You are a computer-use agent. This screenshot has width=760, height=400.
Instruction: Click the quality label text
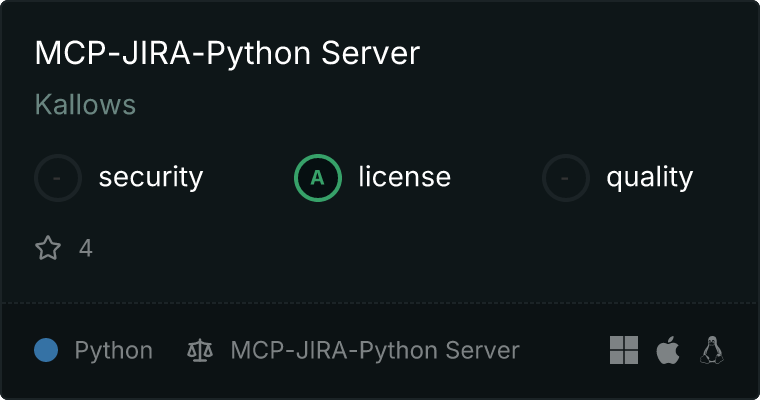point(649,178)
